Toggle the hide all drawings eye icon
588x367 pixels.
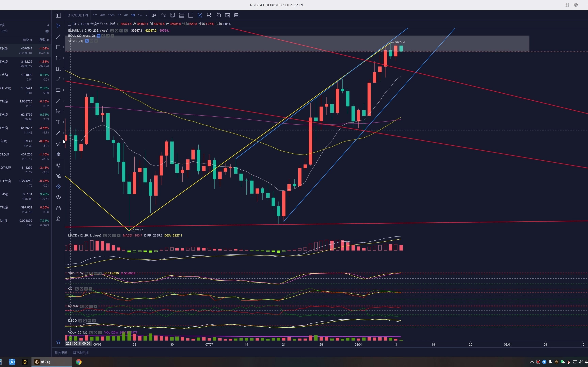[x=58, y=197]
